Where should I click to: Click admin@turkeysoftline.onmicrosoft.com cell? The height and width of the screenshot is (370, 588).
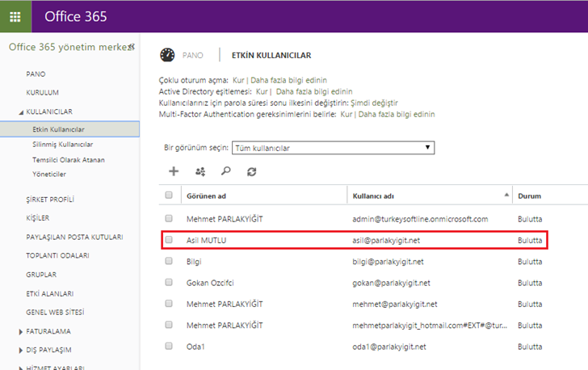420,219
